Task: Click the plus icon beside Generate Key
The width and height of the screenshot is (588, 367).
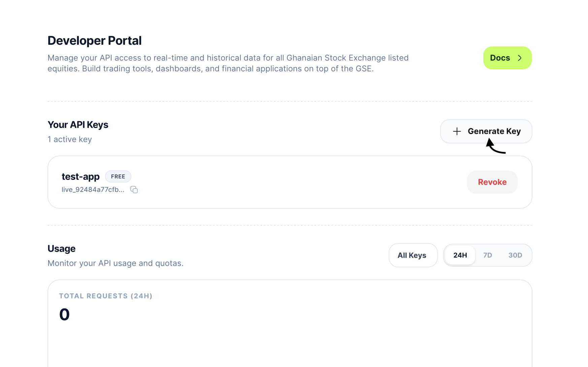Action: tap(457, 131)
